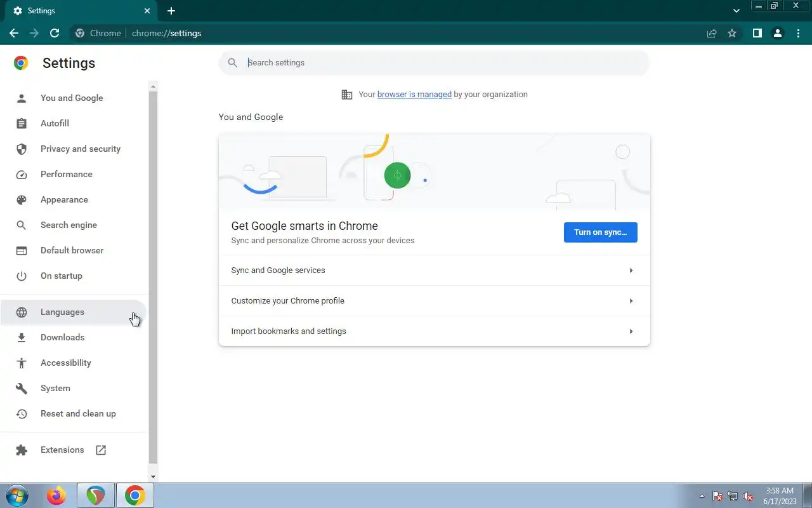Click the site info Chrome chip

(98, 33)
